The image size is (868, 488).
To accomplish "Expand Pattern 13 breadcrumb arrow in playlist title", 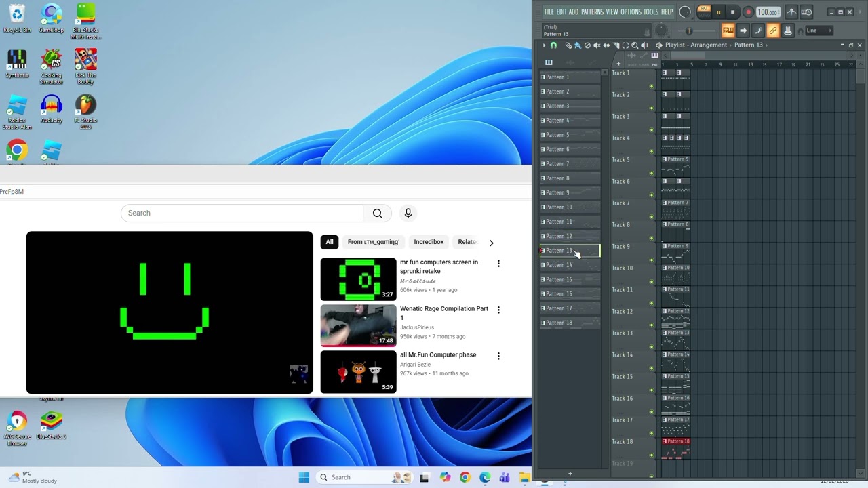I will coord(766,45).
